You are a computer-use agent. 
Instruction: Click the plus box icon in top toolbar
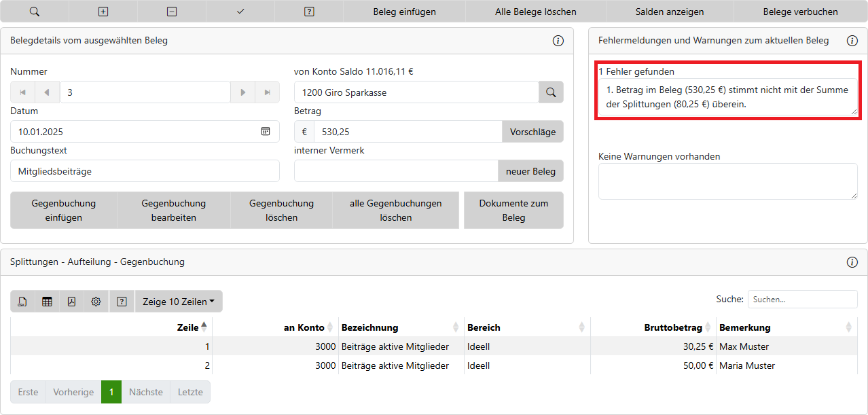click(x=103, y=12)
